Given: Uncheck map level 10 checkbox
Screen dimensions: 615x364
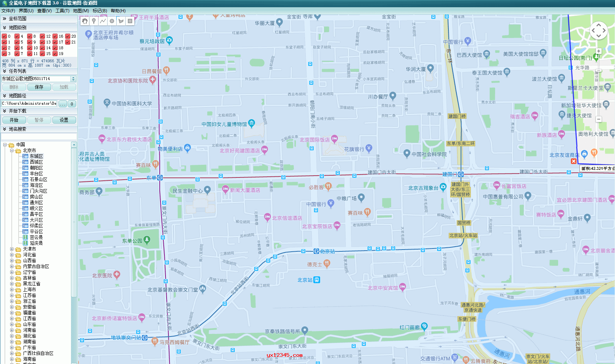Looking at the screenshot, I should click(x=30, y=48).
